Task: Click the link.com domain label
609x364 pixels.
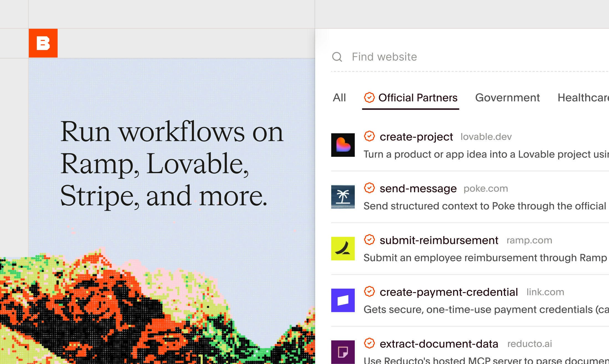Action: [x=545, y=292]
